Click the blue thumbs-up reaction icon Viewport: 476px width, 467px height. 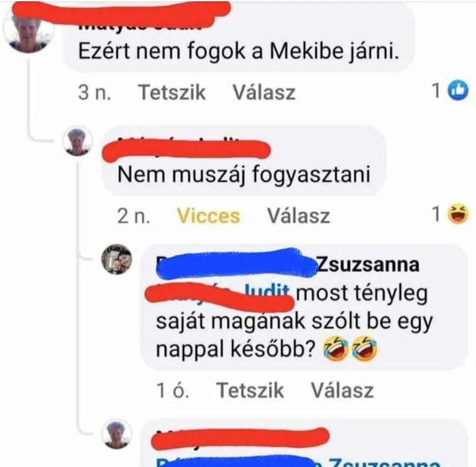click(459, 90)
